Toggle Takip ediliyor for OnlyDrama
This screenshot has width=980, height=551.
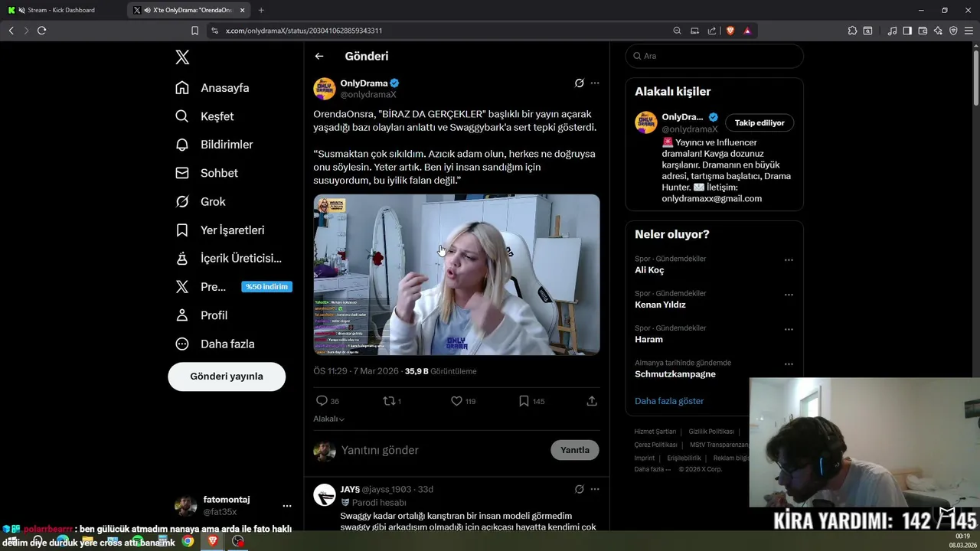point(759,122)
